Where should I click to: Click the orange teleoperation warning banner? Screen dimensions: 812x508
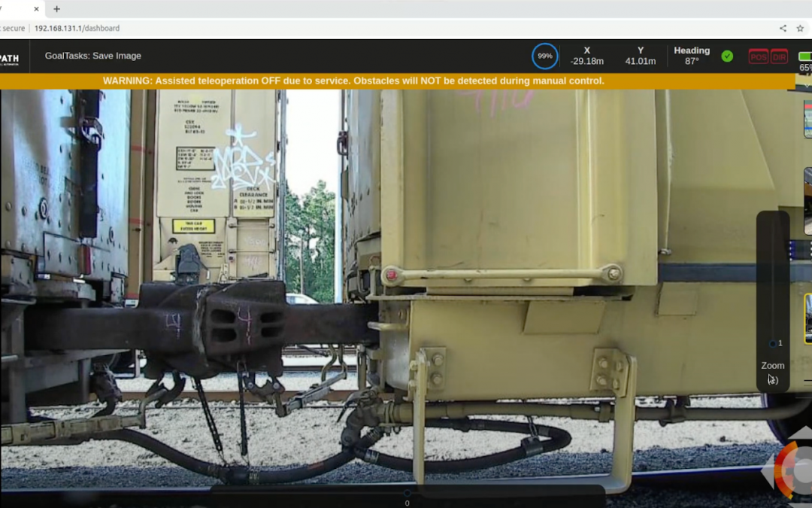(x=353, y=81)
